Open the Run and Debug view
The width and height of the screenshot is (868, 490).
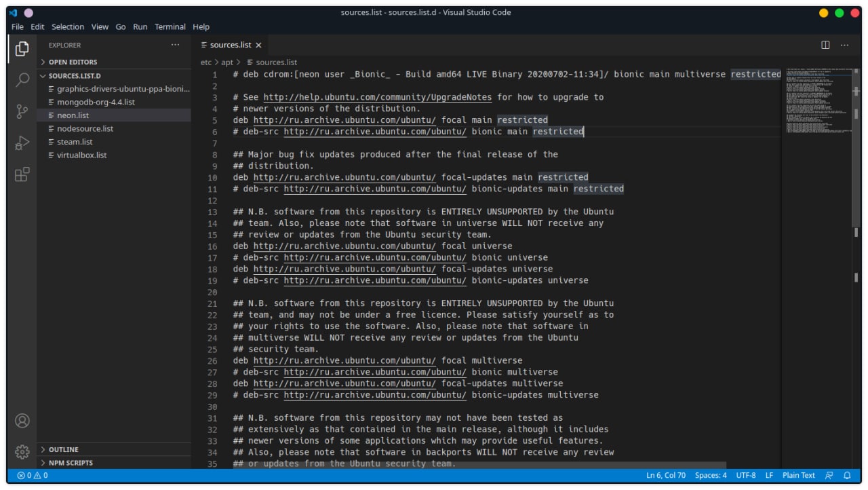click(x=22, y=143)
